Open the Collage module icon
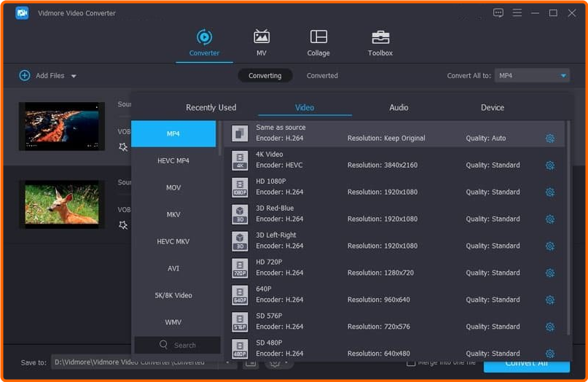Viewport: 588px width, 382px height. pos(318,36)
